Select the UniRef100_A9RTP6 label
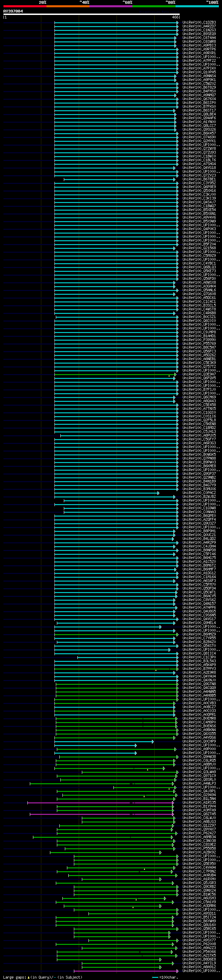The width and height of the screenshot is (222, 980). point(199,49)
